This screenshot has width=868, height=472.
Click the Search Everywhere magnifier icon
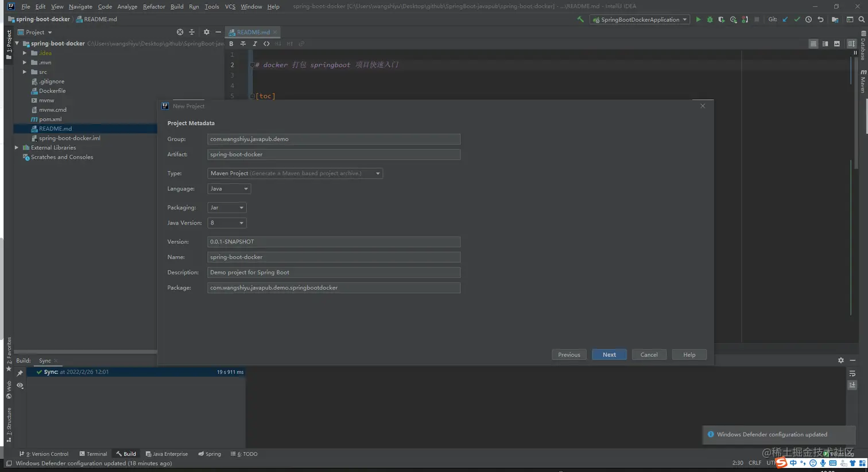pos(862,20)
